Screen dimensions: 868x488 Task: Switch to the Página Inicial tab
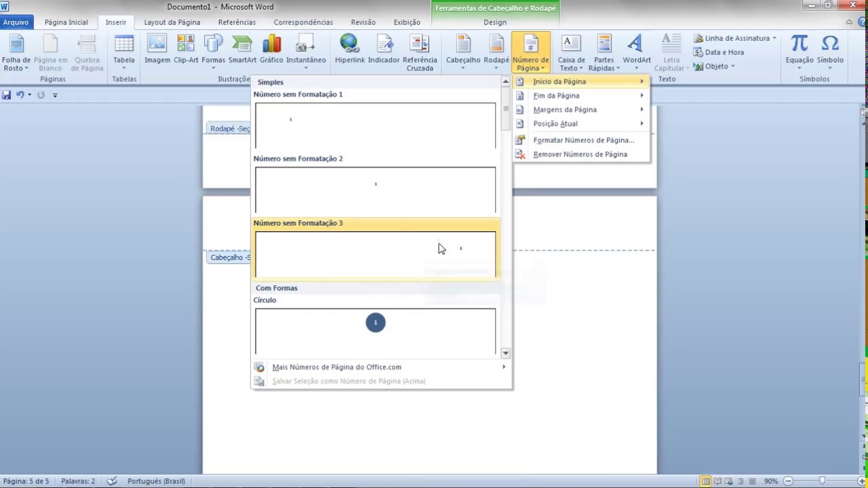pos(66,22)
